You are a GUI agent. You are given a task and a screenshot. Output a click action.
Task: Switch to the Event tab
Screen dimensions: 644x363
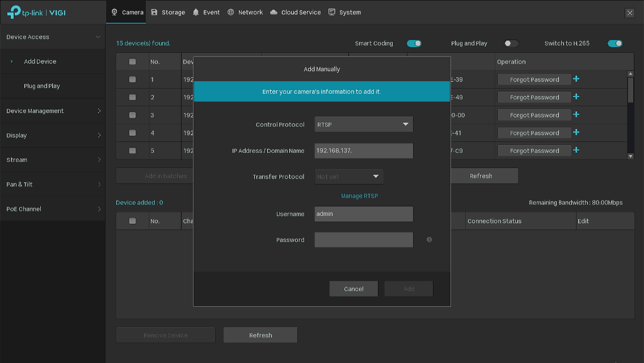[206, 12]
